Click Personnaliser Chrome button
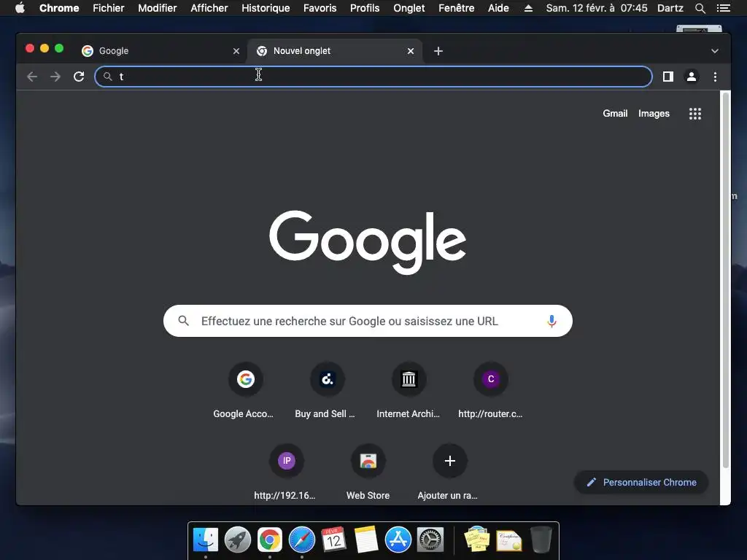 [x=641, y=483]
